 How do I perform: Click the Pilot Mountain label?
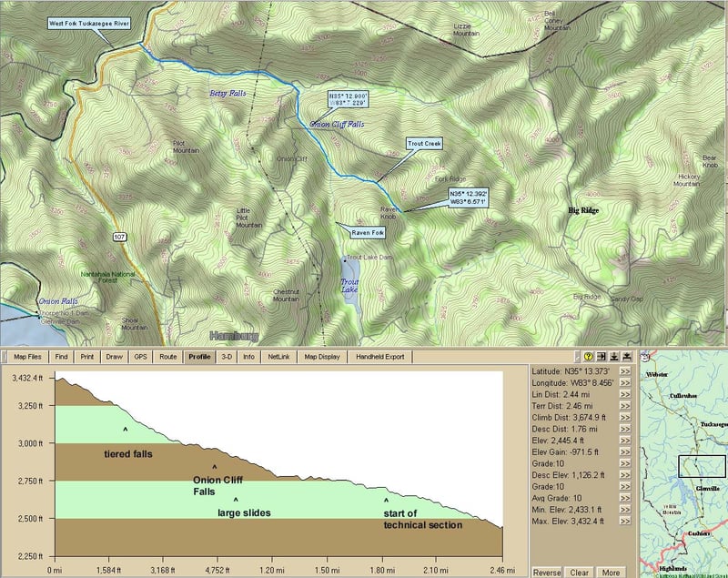tap(187, 147)
